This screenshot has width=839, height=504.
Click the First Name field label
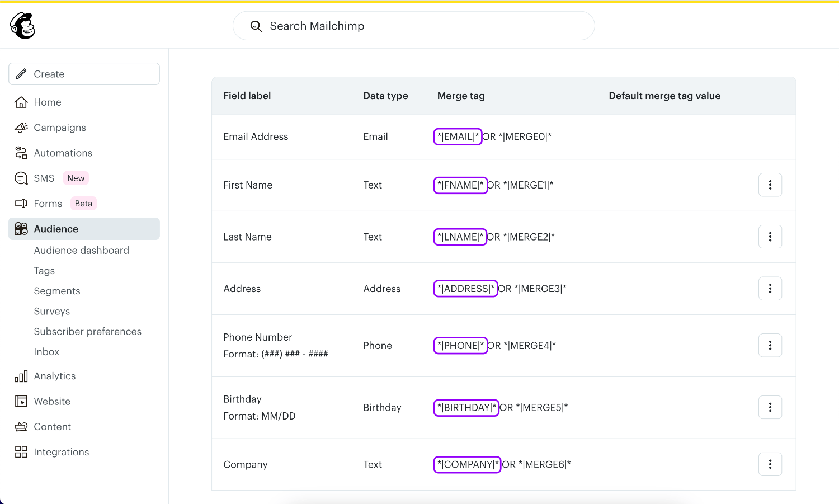(x=248, y=185)
